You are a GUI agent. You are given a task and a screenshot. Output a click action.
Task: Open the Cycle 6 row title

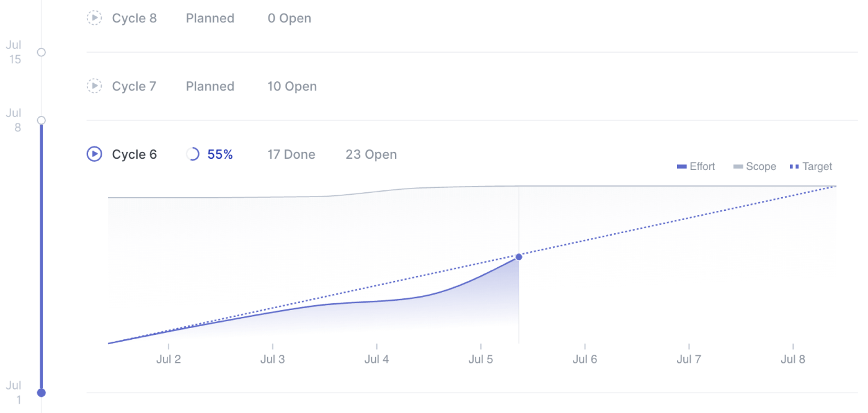(134, 154)
